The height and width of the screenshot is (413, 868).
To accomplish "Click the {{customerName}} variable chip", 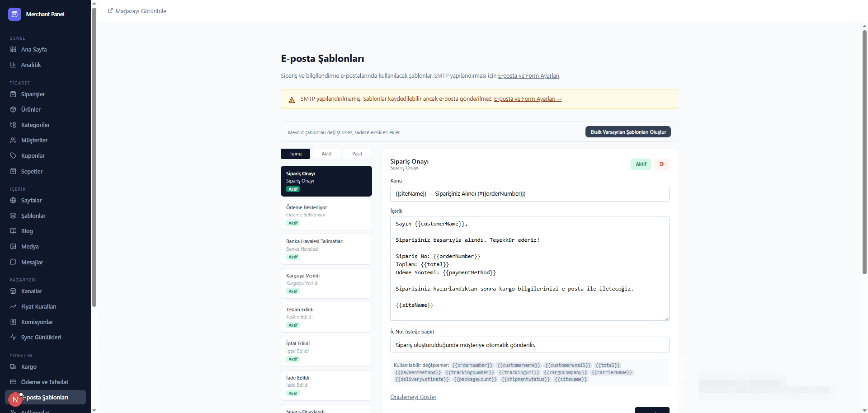I will [519, 366].
